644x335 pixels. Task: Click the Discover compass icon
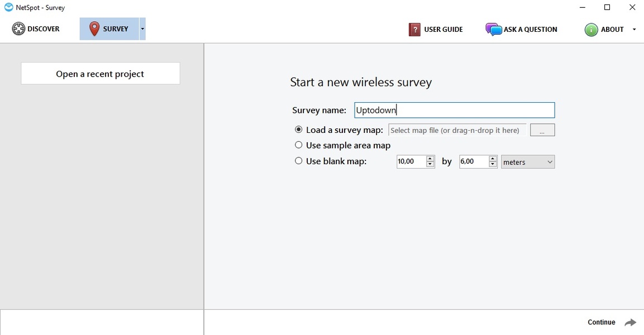(18, 29)
